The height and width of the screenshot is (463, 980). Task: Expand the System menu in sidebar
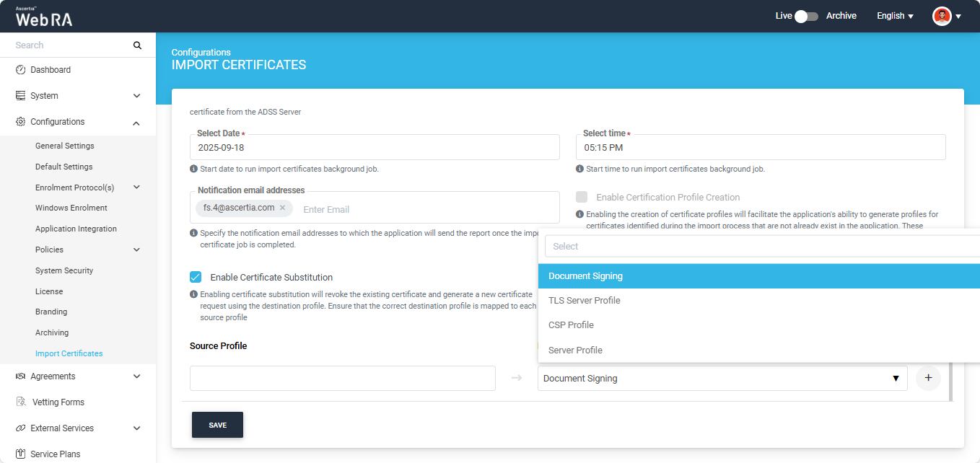(136, 96)
